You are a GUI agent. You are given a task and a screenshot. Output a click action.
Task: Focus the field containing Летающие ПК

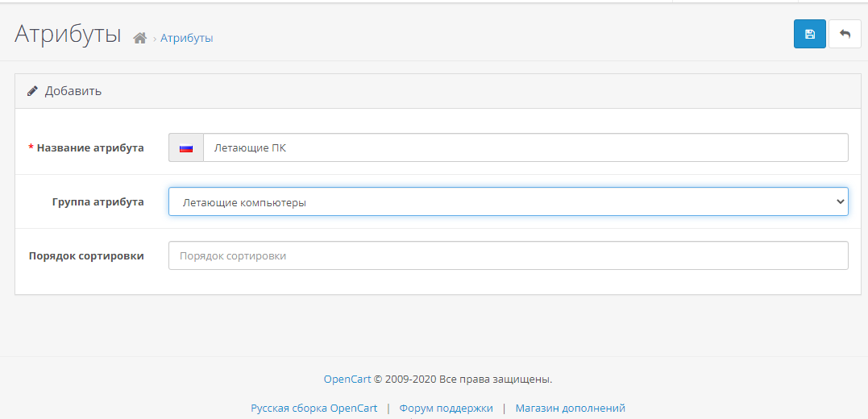[525, 148]
